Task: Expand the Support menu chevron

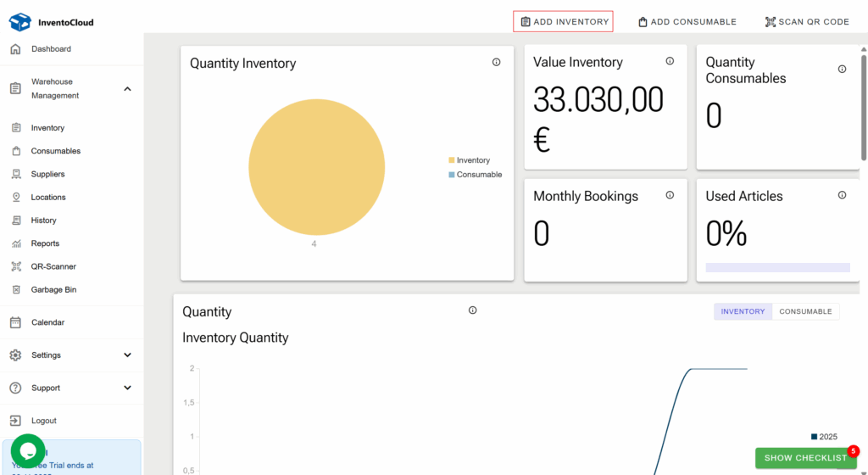Action: (x=127, y=388)
